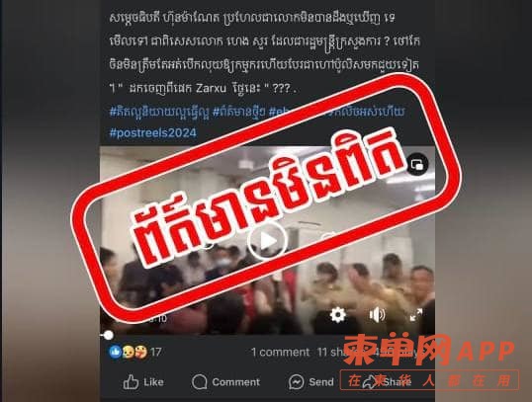Click the Send text label
532x402 pixels.
(x=321, y=382)
